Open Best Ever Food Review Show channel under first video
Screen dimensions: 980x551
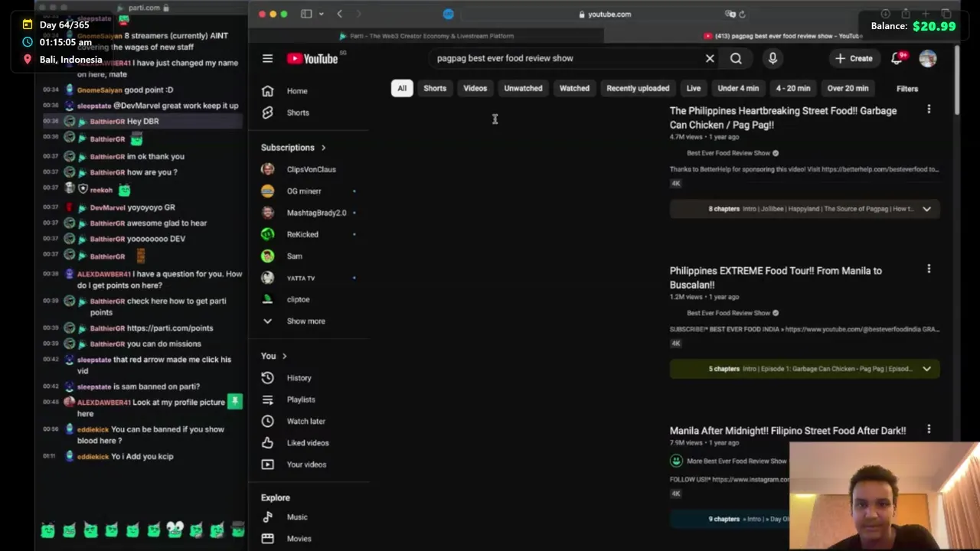tap(728, 153)
